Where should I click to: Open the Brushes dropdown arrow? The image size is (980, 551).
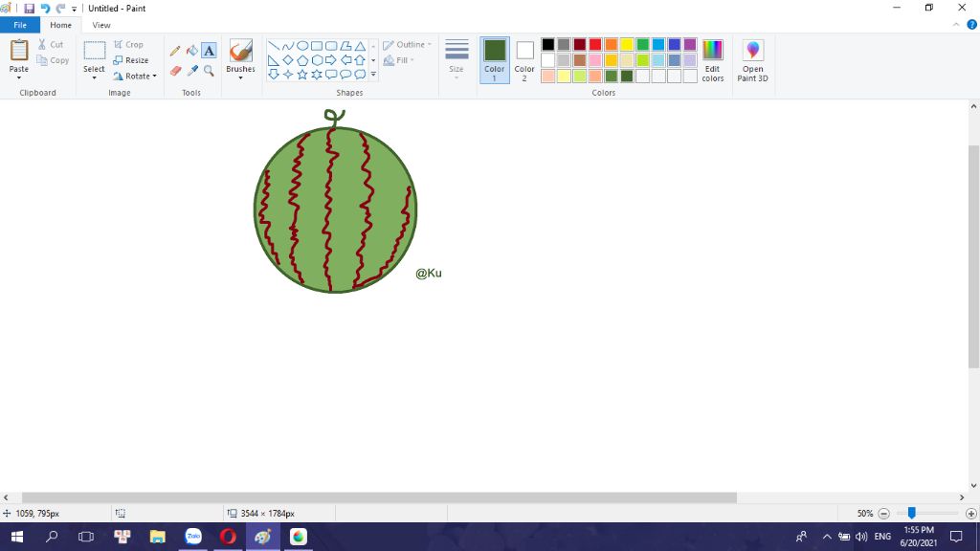point(240,77)
